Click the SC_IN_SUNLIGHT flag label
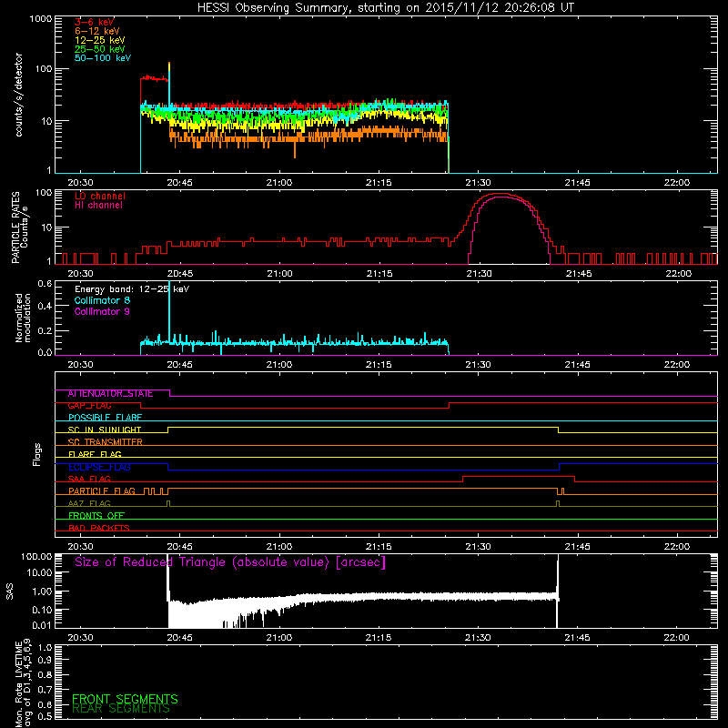Viewport: 728px width, 728px height. tap(105, 430)
